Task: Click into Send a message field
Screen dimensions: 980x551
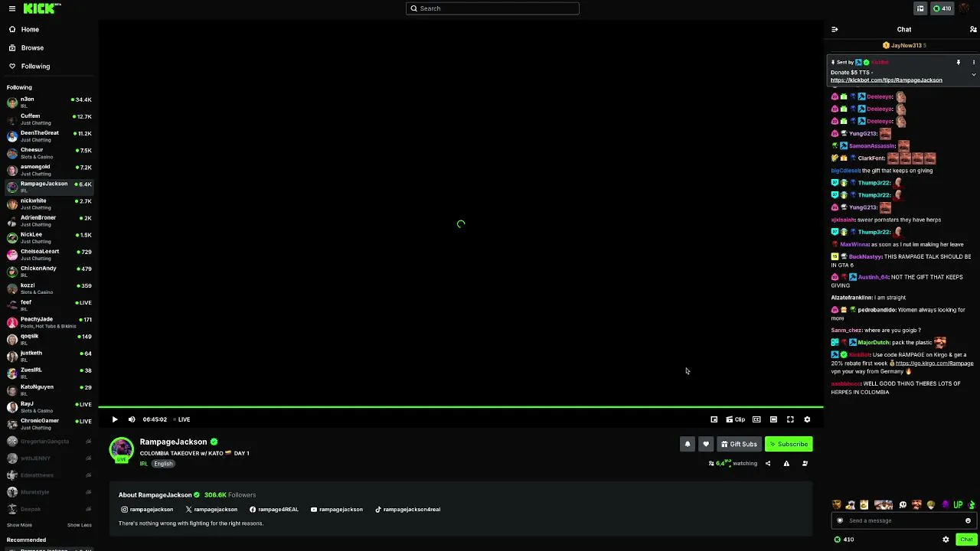Action: point(903,520)
